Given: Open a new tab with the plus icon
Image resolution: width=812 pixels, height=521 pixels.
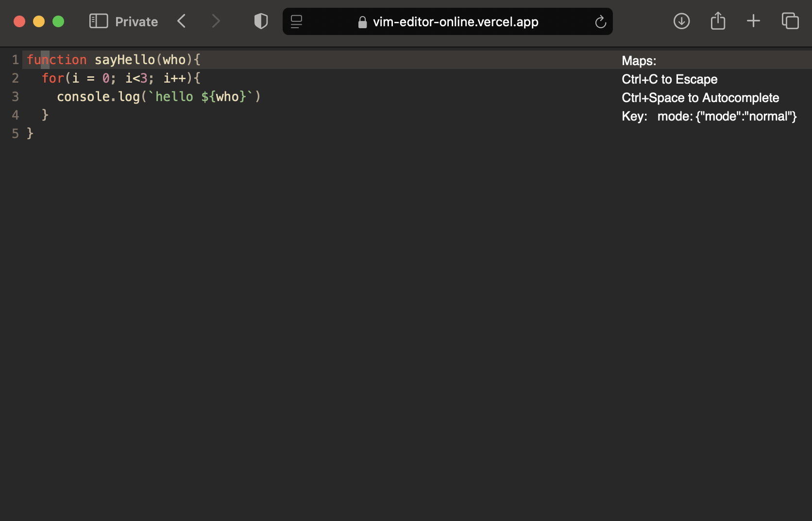Looking at the screenshot, I should (x=753, y=21).
